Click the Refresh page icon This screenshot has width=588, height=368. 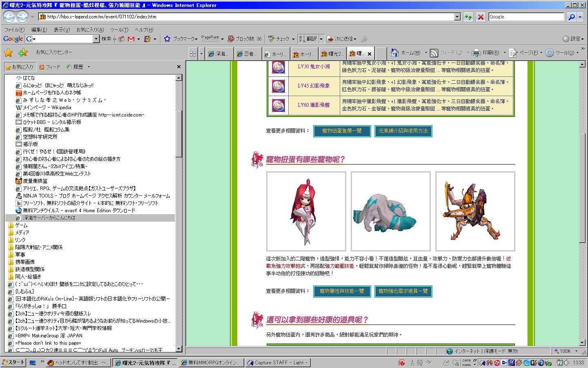pos(468,17)
